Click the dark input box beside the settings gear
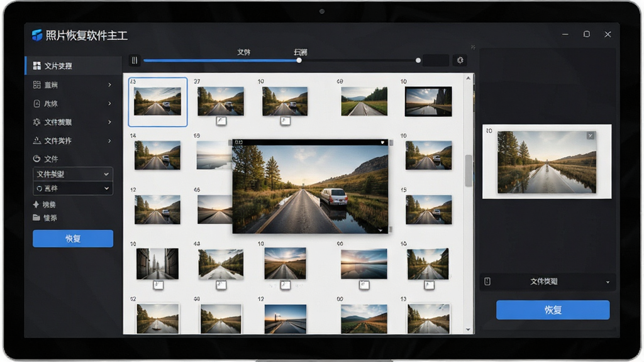 (436, 60)
